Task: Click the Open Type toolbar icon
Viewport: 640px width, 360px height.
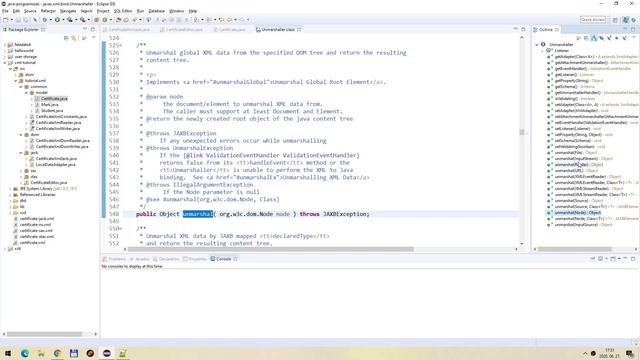Action: tap(118, 20)
